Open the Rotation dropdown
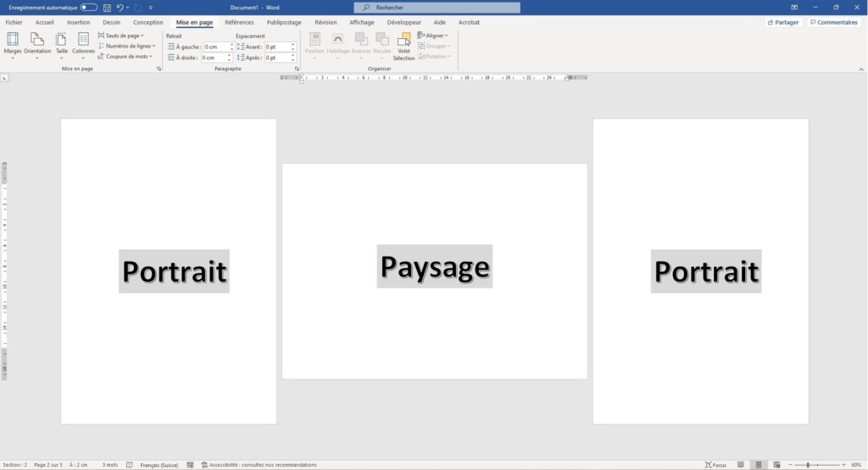The height and width of the screenshot is (470, 868). (x=435, y=57)
